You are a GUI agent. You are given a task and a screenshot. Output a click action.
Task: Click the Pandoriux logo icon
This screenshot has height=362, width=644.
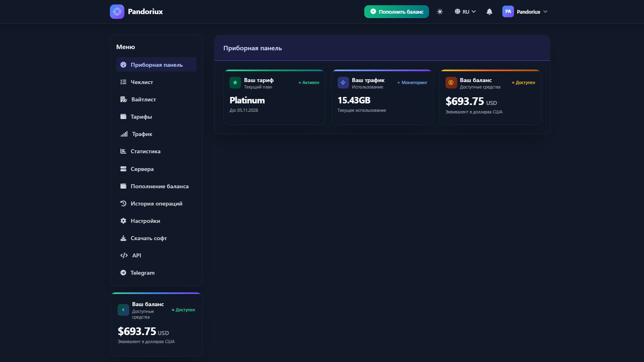pyautogui.click(x=117, y=12)
